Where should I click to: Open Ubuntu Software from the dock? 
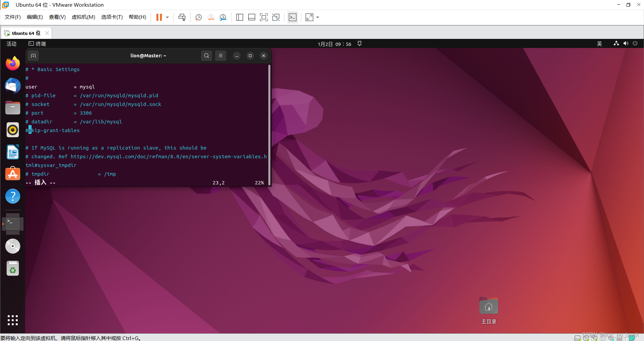point(13,174)
